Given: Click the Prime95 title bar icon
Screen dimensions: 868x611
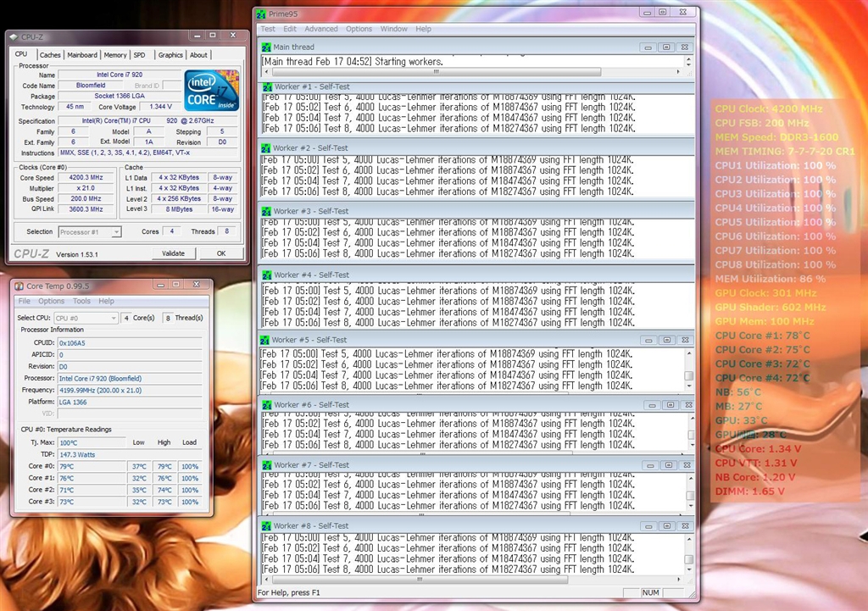Looking at the screenshot, I should pos(261,14).
